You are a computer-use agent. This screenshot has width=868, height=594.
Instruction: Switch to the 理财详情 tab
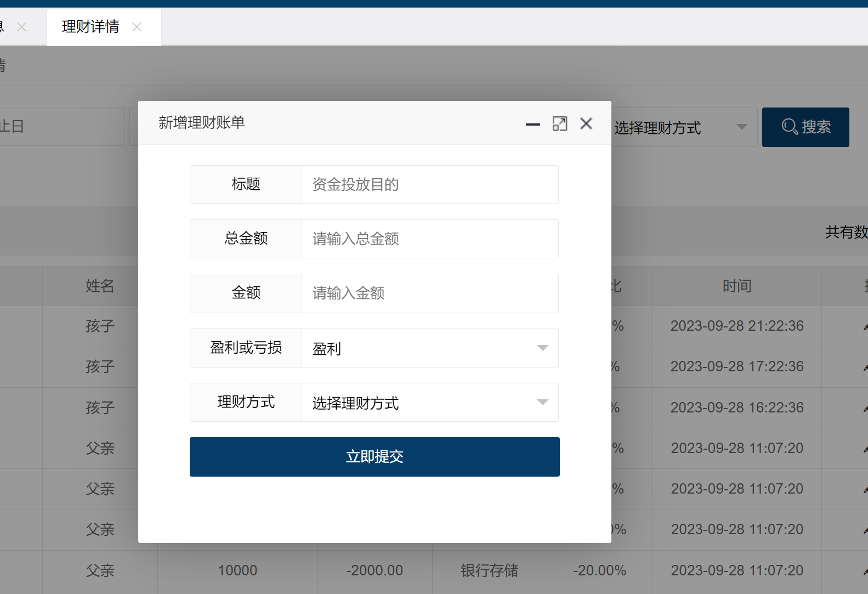point(91,27)
